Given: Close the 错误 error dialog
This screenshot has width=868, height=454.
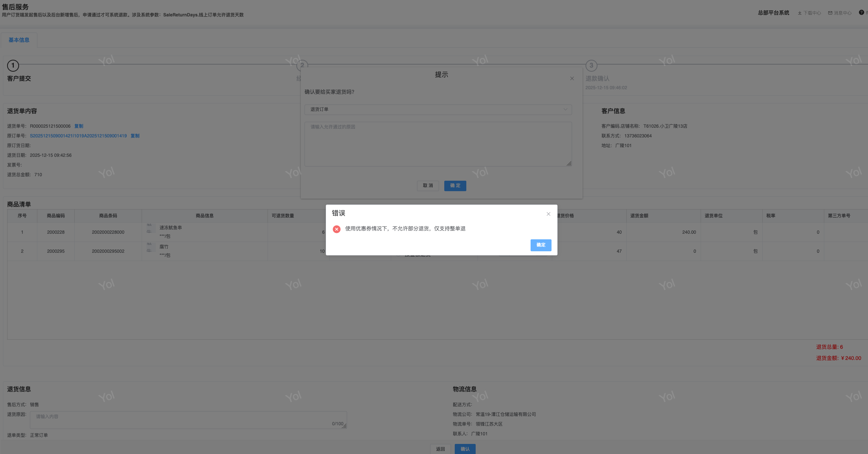Looking at the screenshot, I should pos(548,214).
